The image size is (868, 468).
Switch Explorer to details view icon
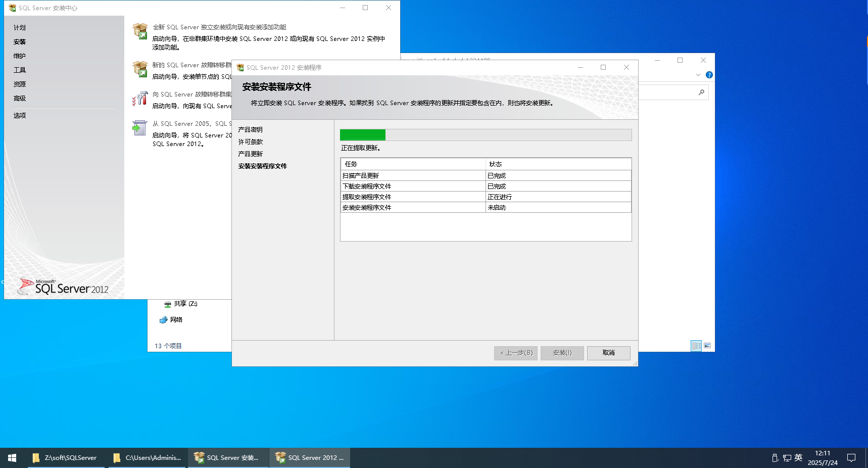[696, 346]
